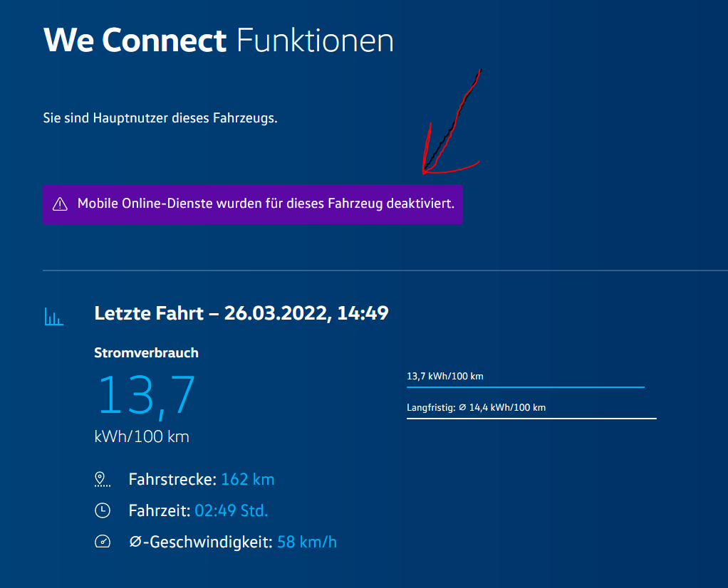Click the large 13,7 consumption value
The width and height of the screenshot is (728, 588).
(146, 395)
